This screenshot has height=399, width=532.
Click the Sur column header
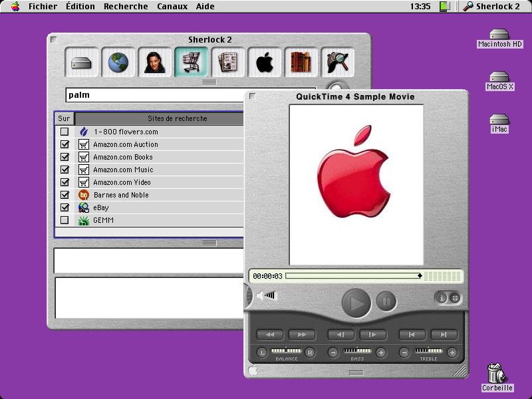point(64,118)
